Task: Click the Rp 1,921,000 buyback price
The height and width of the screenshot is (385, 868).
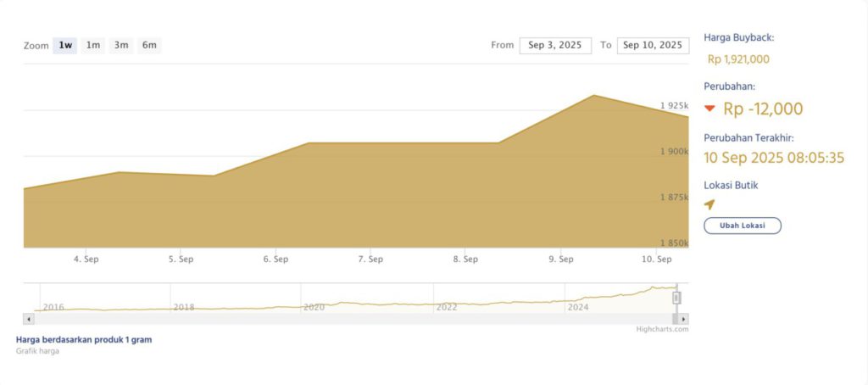Action: click(x=738, y=59)
